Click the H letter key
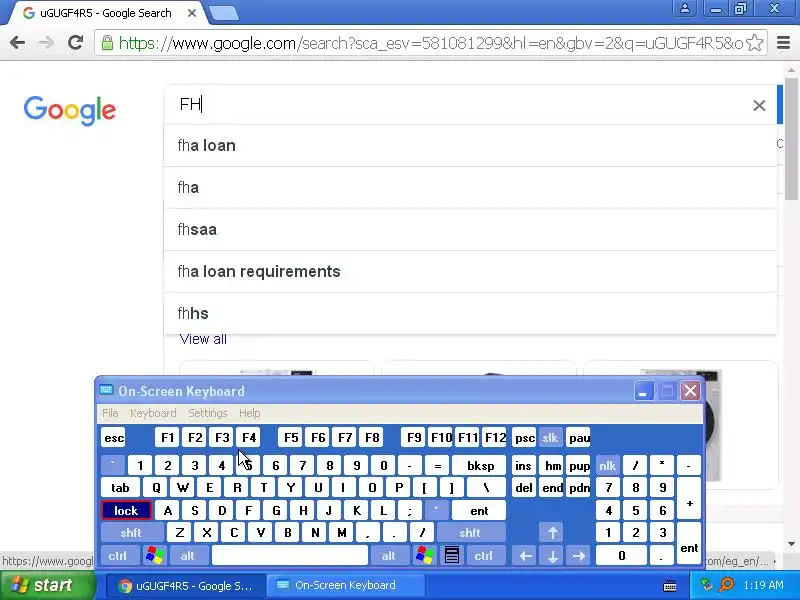The height and width of the screenshot is (600, 800). [x=303, y=510]
